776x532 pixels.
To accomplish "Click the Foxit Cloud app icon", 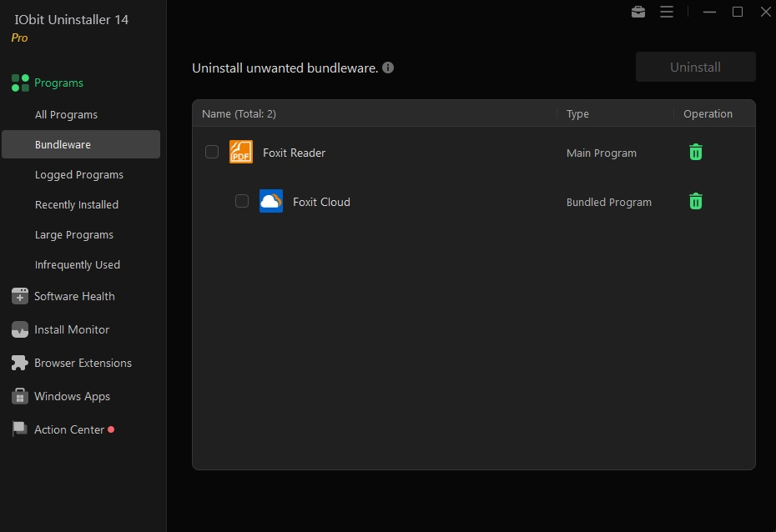I will point(271,201).
